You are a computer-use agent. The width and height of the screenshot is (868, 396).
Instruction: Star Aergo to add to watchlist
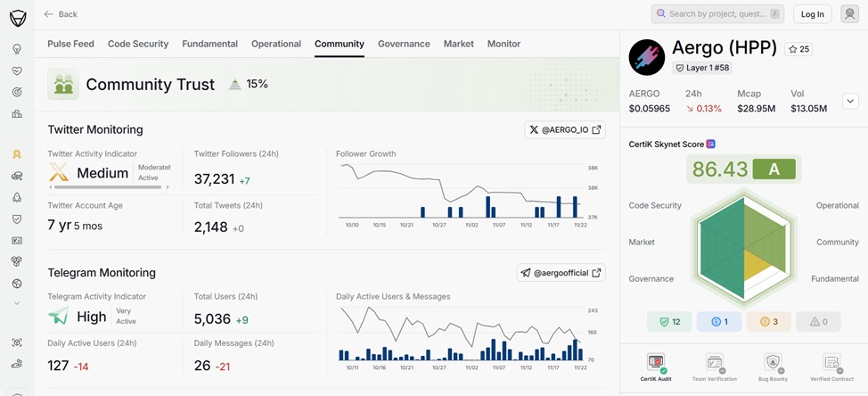pyautogui.click(x=798, y=49)
